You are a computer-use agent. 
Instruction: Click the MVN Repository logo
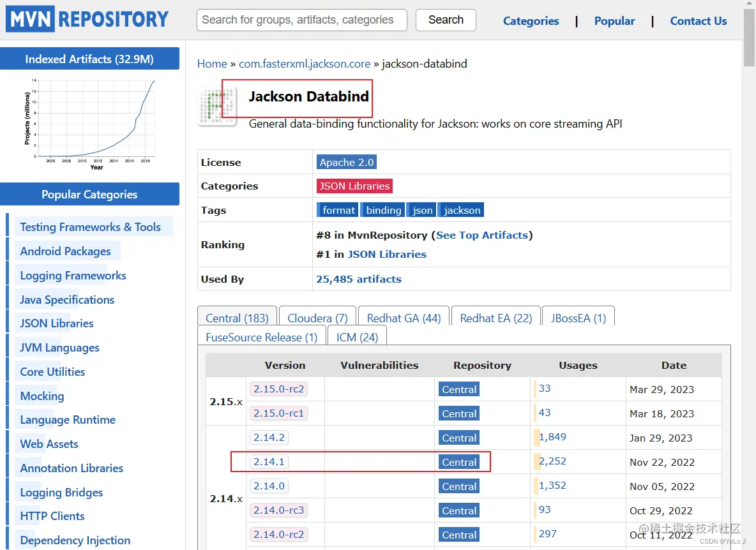click(x=87, y=19)
